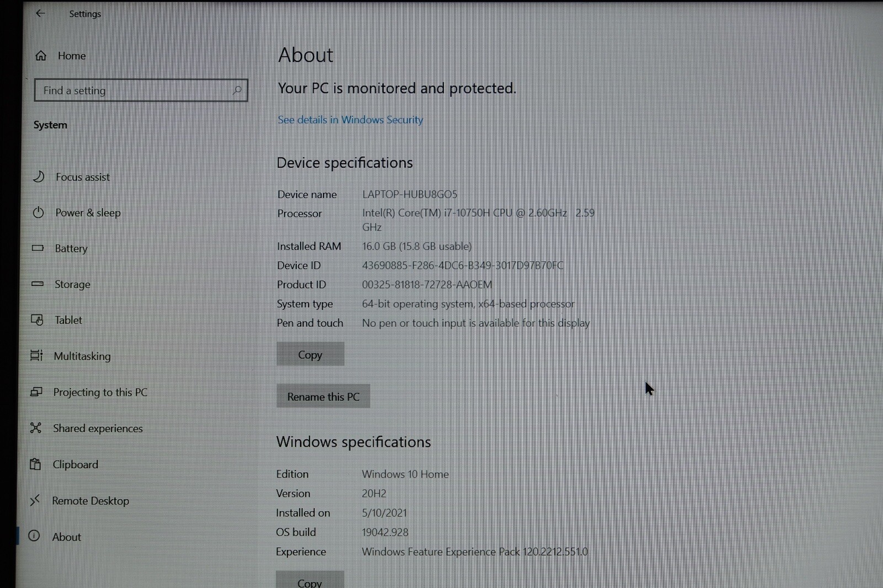
Task: Select the Power & sleep icon
Action: pos(38,212)
